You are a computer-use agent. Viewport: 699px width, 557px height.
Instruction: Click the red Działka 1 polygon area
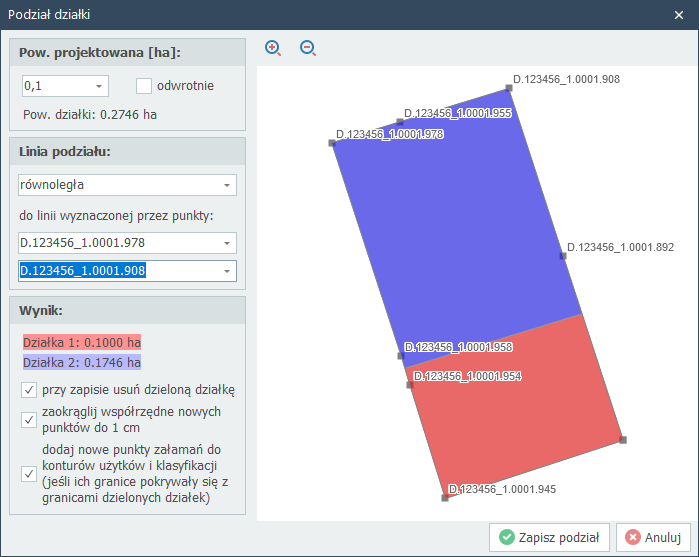(515, 400)
